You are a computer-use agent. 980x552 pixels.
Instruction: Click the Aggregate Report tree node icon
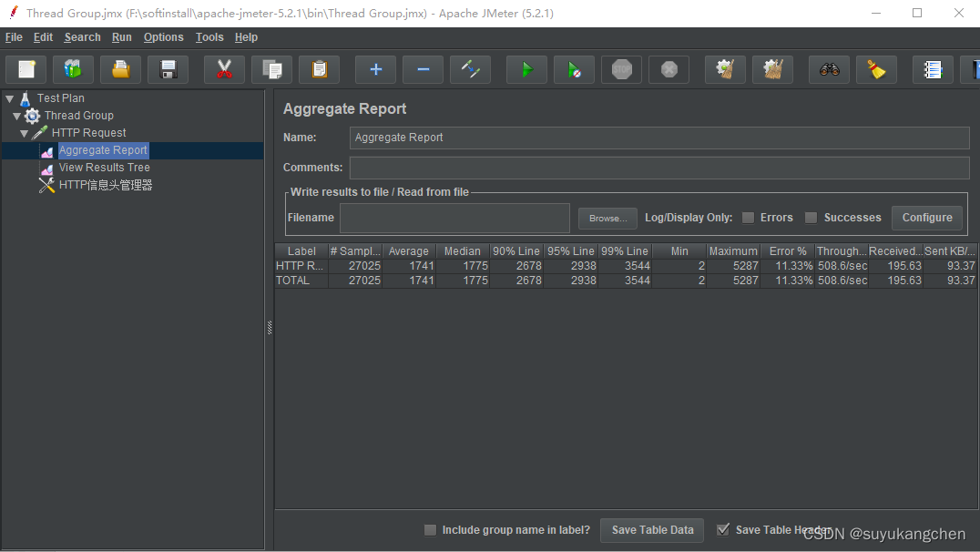[46, 150]
